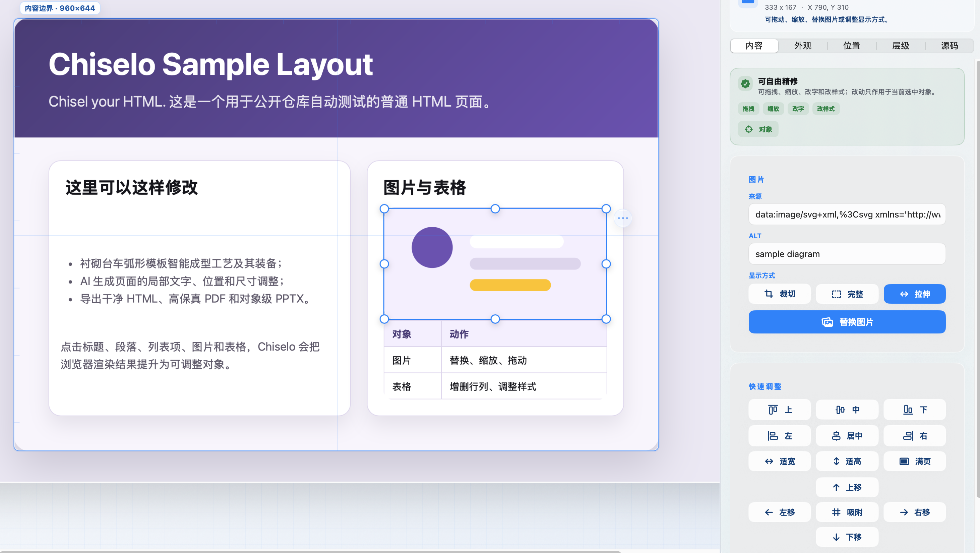Select the 拉伸 stretch display mode

coord(915,294)
